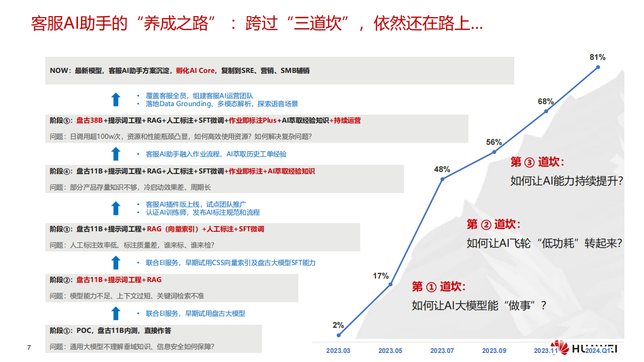Click the blue up arrow beside 早期试用CSS向量索引

(x=116, y=262)
